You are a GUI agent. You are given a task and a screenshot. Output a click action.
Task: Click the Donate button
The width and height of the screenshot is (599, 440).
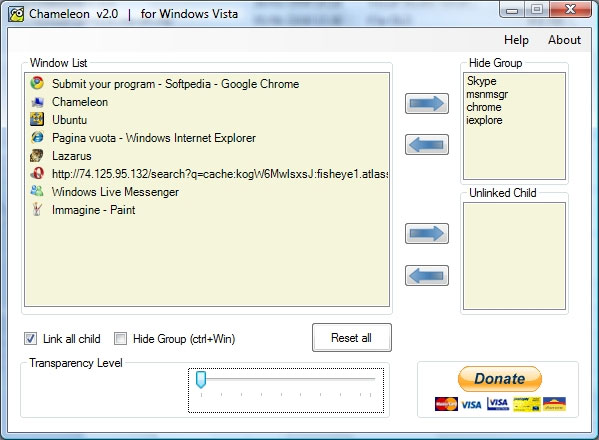point(500,379)
